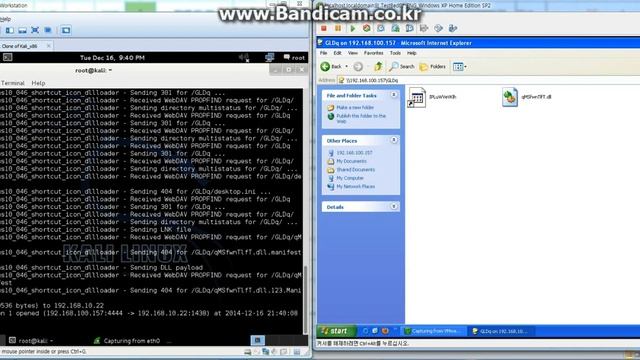Click Publish this folder to the Web
The height and width of the screenshot is (360, 640).
click(361, 118)
